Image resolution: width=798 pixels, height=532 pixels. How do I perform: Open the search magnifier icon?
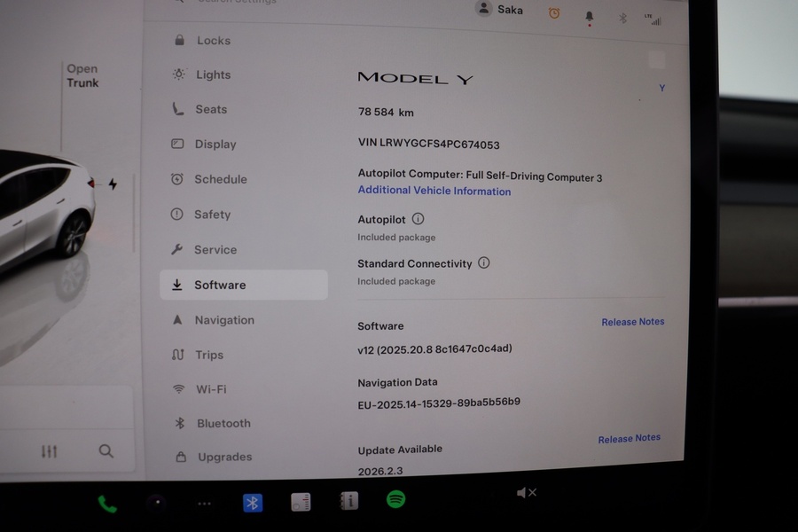[106, 451]
